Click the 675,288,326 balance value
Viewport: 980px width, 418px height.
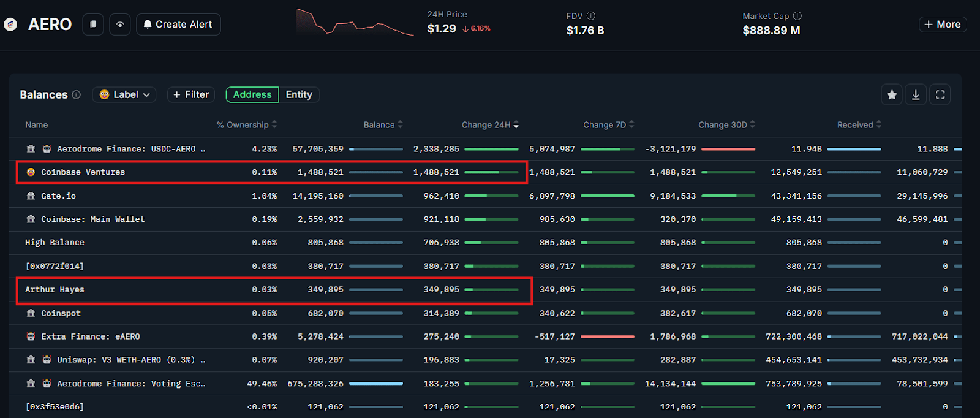315,384
